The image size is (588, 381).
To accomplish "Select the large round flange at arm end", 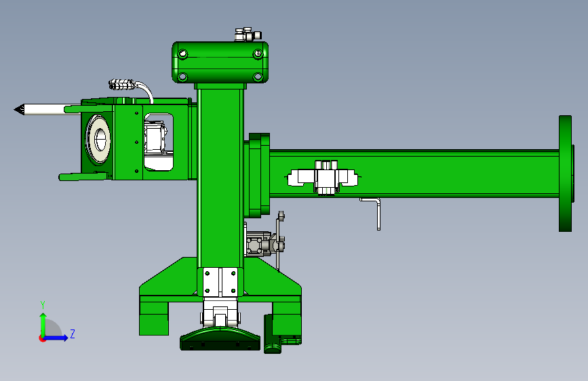I will tap(566, 174).
